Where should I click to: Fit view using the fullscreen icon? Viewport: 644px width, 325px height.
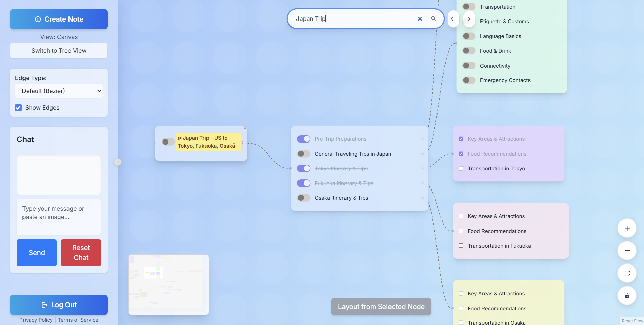point(627,273)
